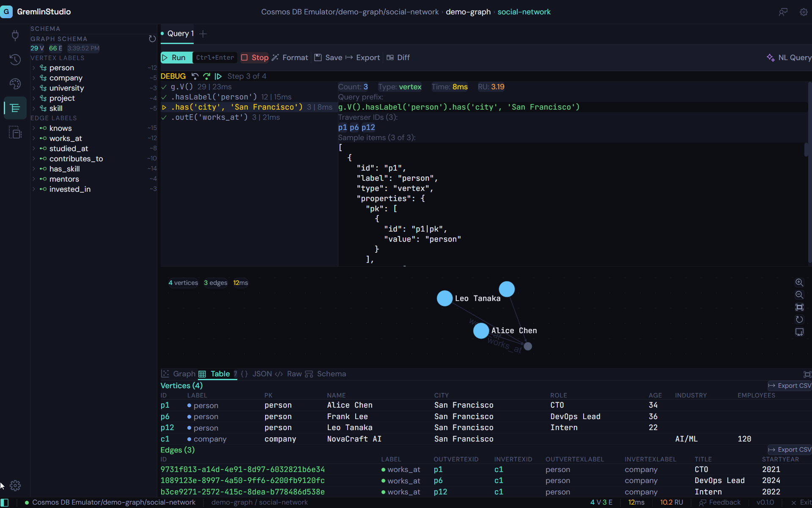Expand the person vertex label
This screenshot has width=812, height=508.
point(34,68)
